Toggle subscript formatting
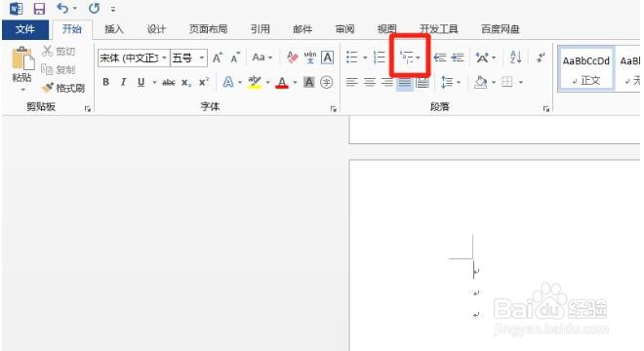 coord(186,83)
